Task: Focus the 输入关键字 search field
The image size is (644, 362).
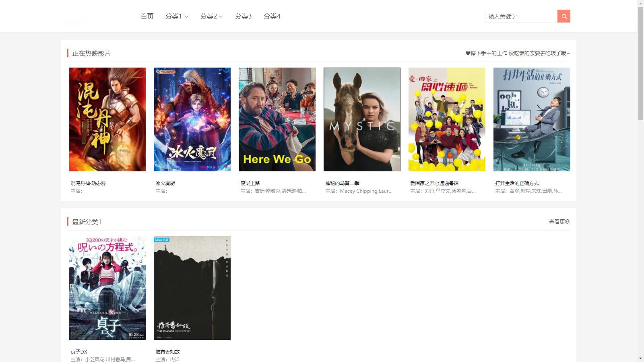Action: pyautogui.click(x=521, y=16)
